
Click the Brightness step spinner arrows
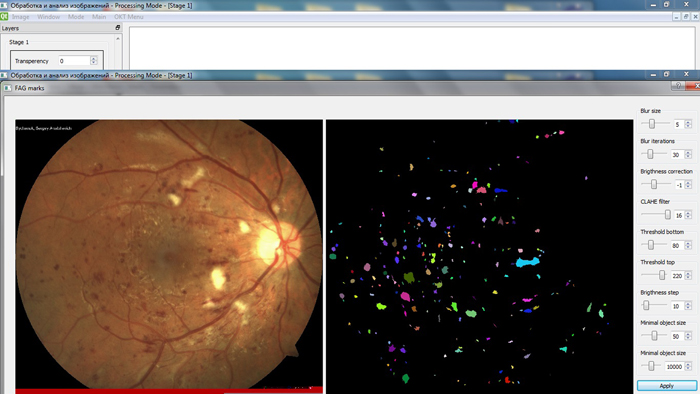click(688, 306)
